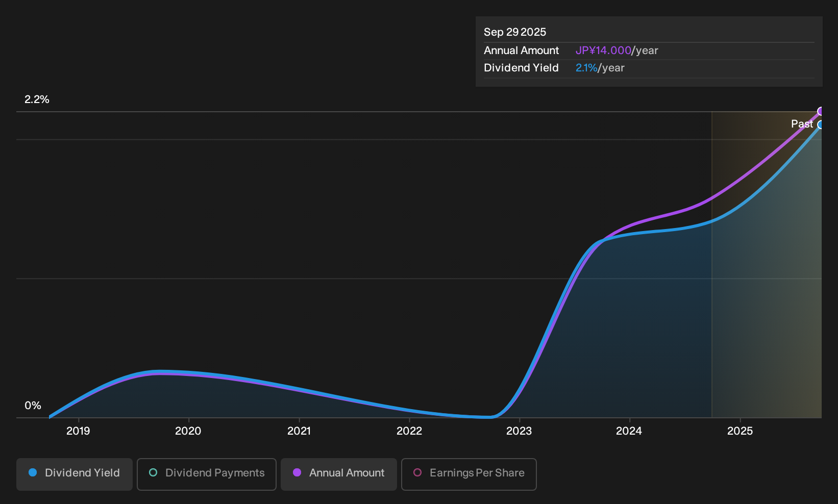
Task: Click the purple Annual Amount legend dot
Action: click(x=297, y=473)
